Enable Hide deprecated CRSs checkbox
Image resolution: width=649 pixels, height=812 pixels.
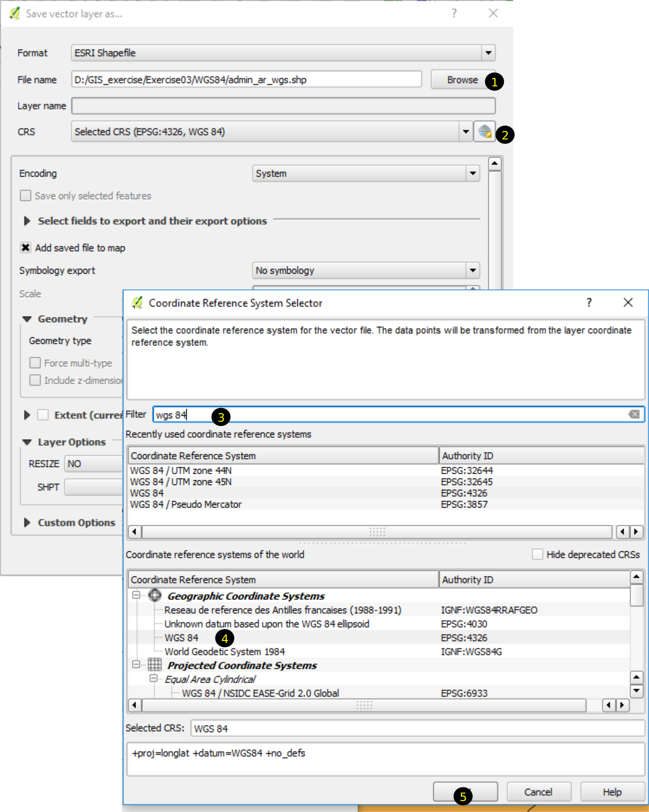(537, 554)
